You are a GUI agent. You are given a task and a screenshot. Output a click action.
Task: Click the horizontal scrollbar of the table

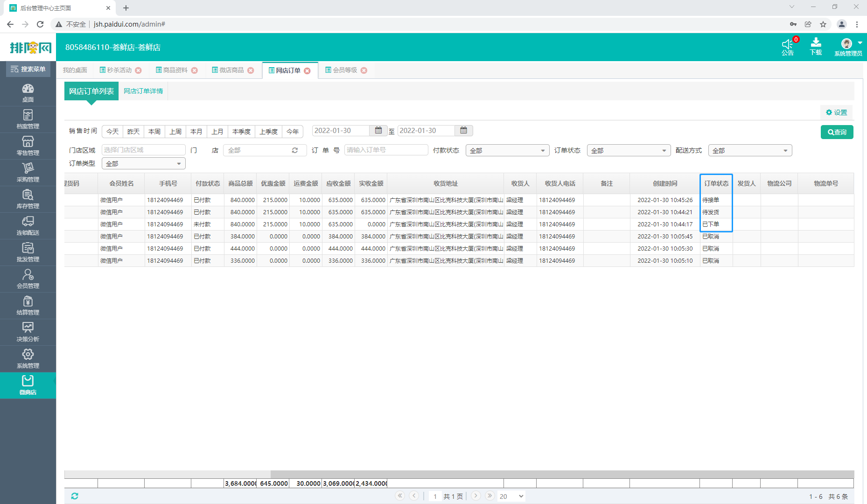click(562, 474)
